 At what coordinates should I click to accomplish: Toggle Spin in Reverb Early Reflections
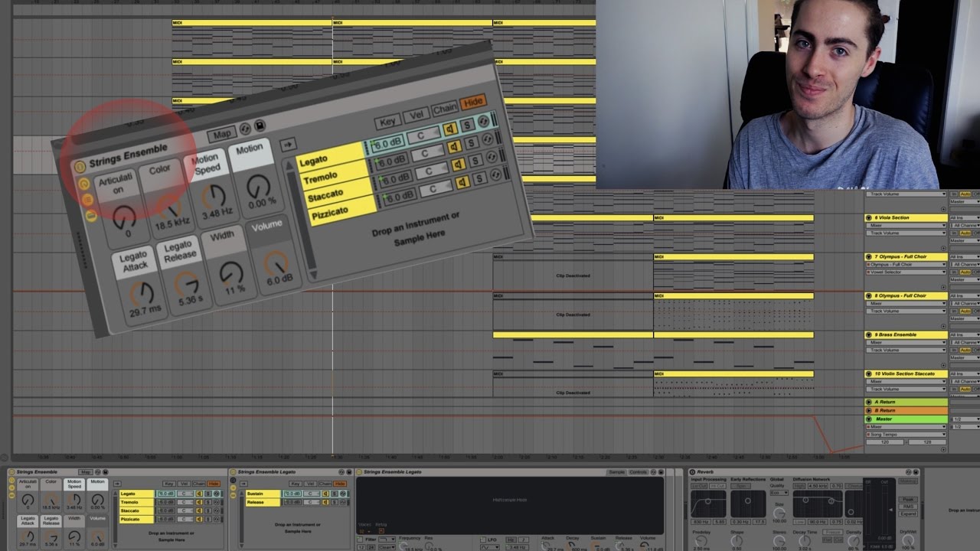pyautogui.click(x=740, y=486)
